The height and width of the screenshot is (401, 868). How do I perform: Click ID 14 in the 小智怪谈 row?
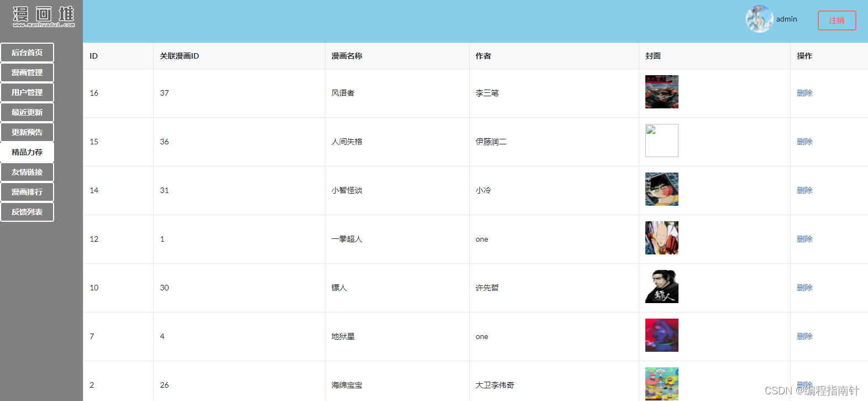(x=94, y=190)
